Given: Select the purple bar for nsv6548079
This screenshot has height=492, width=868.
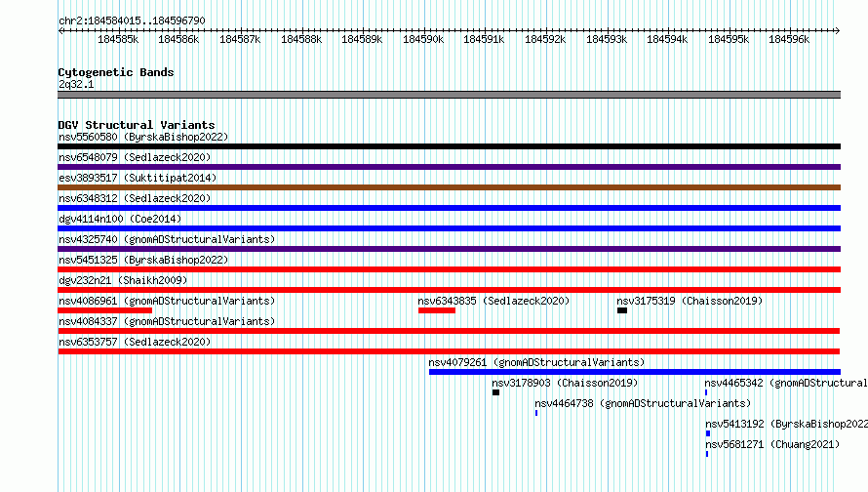Looking at the screenshot, I should [x=449, y=167].
